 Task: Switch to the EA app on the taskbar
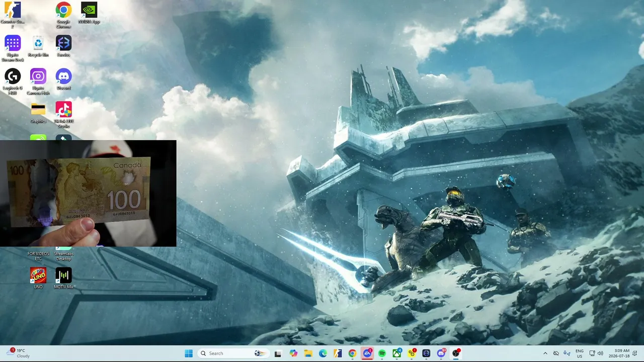pyautogui.click(x=367, y=353)
